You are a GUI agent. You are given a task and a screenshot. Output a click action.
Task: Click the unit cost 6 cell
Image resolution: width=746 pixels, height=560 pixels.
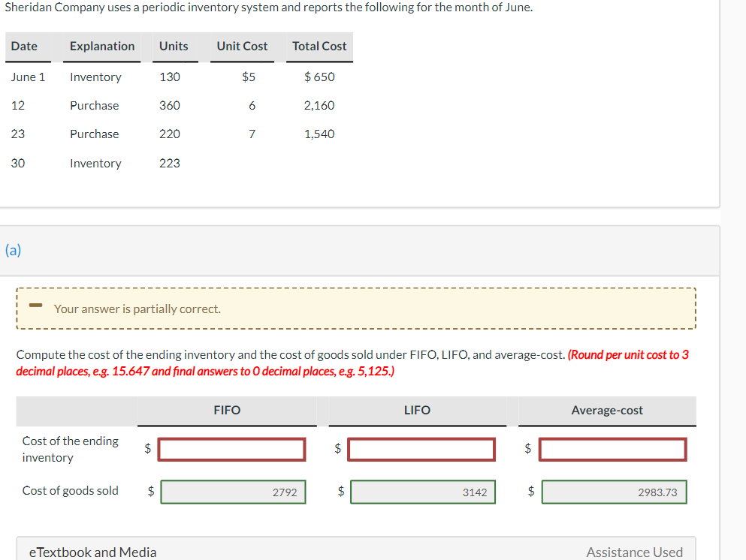(x=252, y=106)
